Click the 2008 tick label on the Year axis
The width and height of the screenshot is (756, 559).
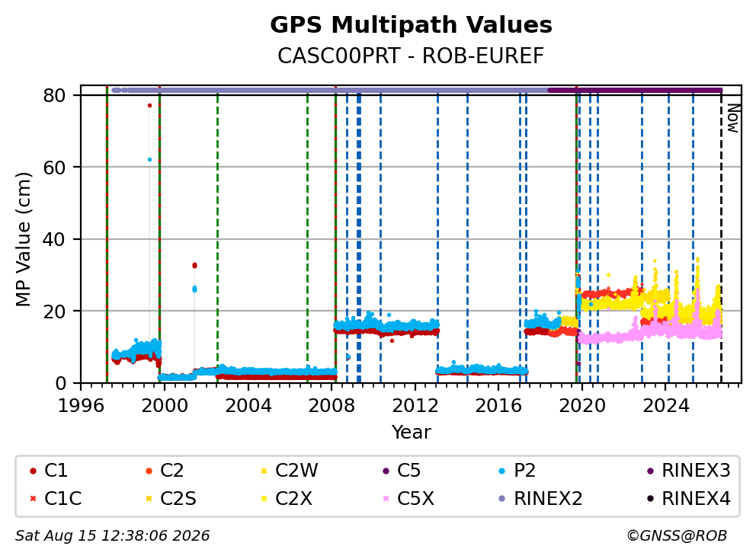pyautogui.click(x=332, y=406)
